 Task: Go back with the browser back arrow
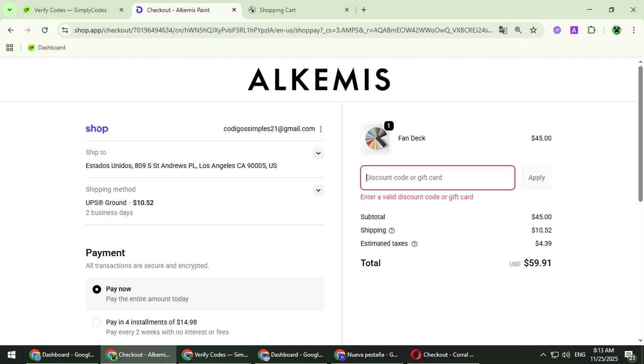click(10, 30)
